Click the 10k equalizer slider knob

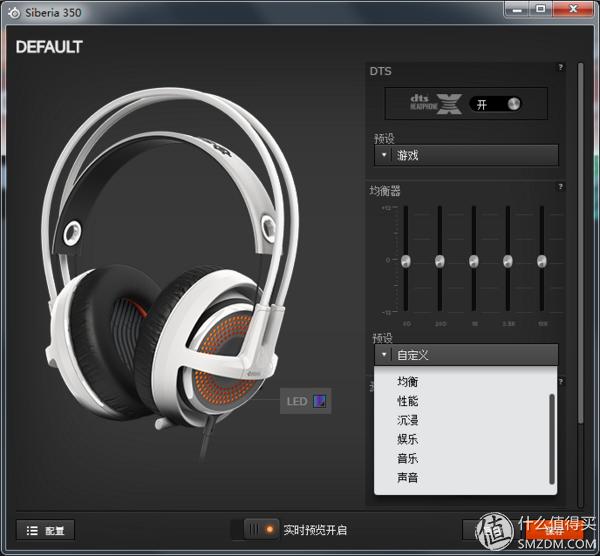coord(542,261)
